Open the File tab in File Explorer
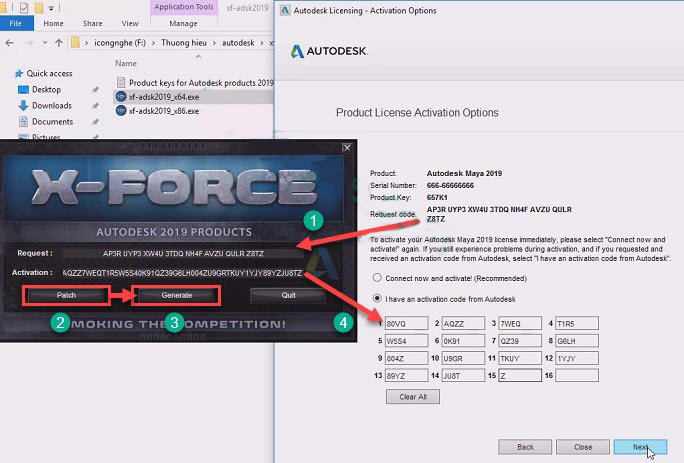This screenshot has width=684, height=463. [16, 24]
